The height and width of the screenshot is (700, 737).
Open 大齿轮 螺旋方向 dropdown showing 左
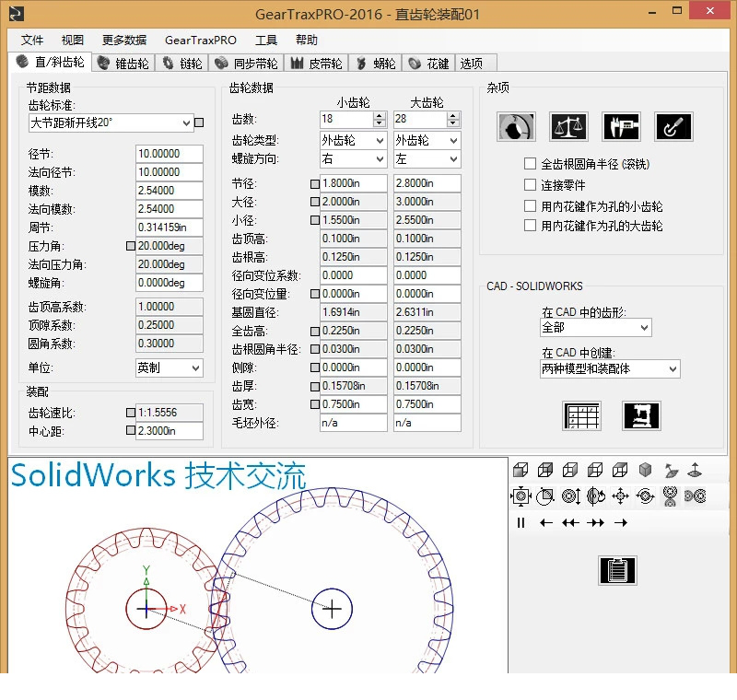coord(427,158)
